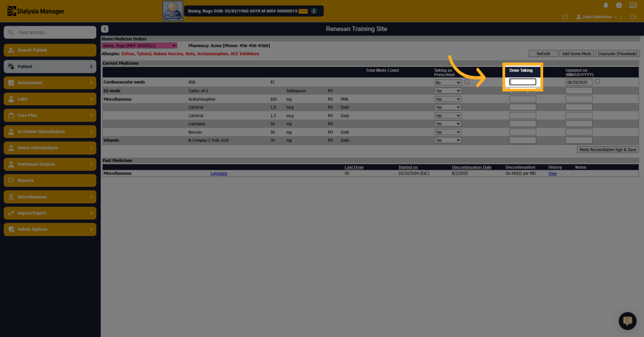Click the Dialysis Manager logo
This screenshot has width=644, height=337.
pyautogui.click(x=36, y=11)
